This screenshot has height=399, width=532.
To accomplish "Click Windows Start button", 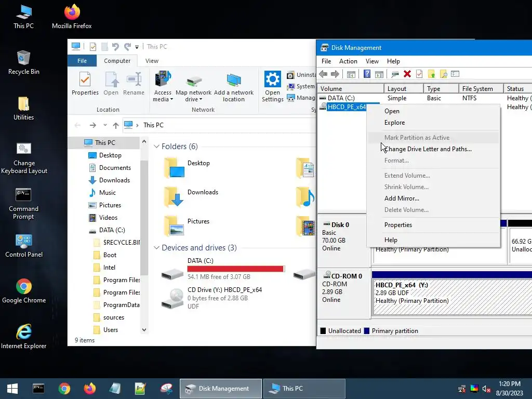I will pos(12,389).
